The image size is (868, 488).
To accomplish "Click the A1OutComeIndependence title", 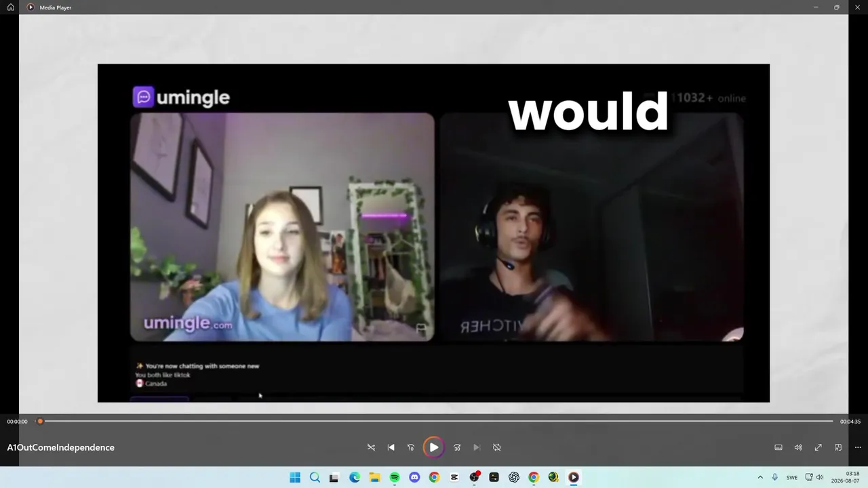I will pos(61,447).
